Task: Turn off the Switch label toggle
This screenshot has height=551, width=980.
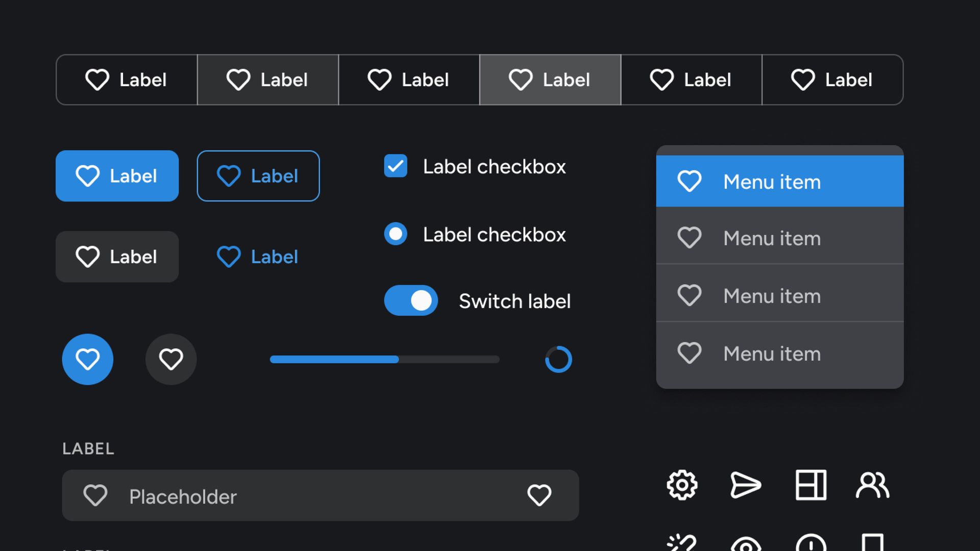Action: (x=411, y=300)
